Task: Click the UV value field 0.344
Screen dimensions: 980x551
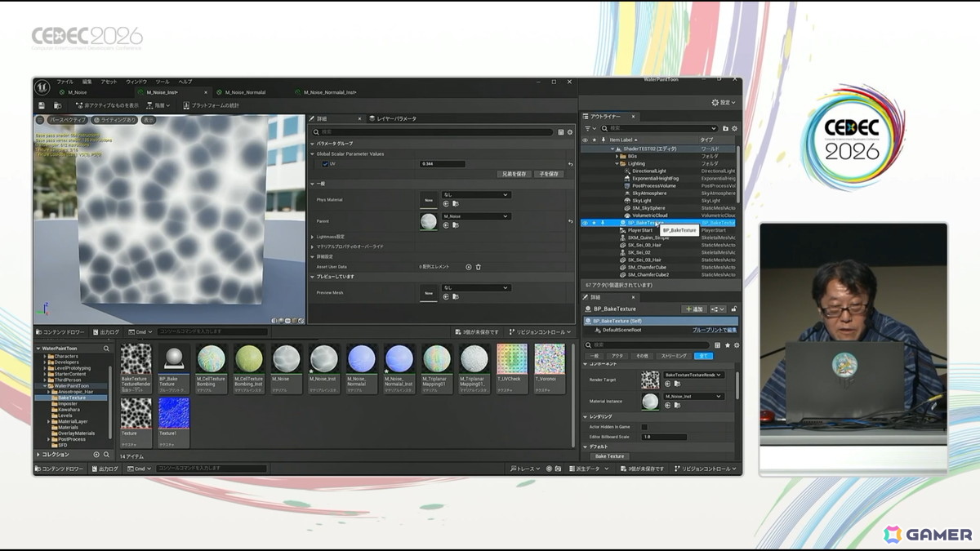Action: coord(443,164)
